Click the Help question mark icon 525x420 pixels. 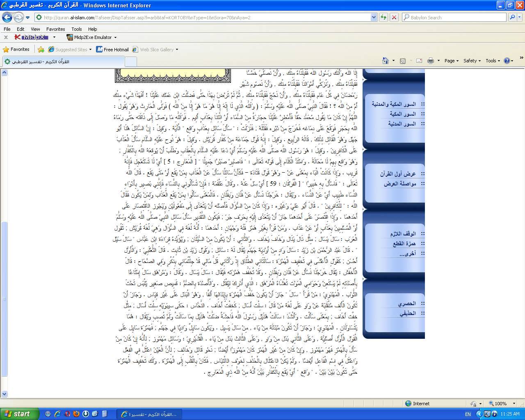click(507, 61)
